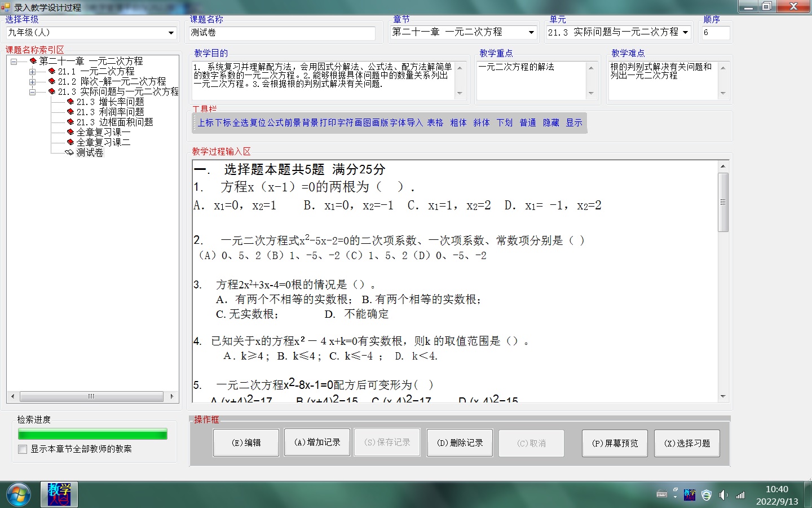812x508 pixels.
Task: Open the 选择年级 grade dropdown
Action: [171, 33]
